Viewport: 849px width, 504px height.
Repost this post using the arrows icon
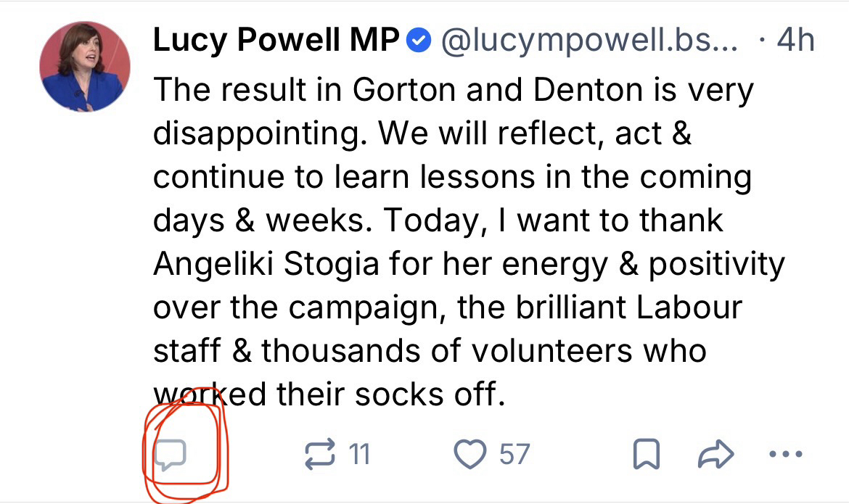pos(318,455)
